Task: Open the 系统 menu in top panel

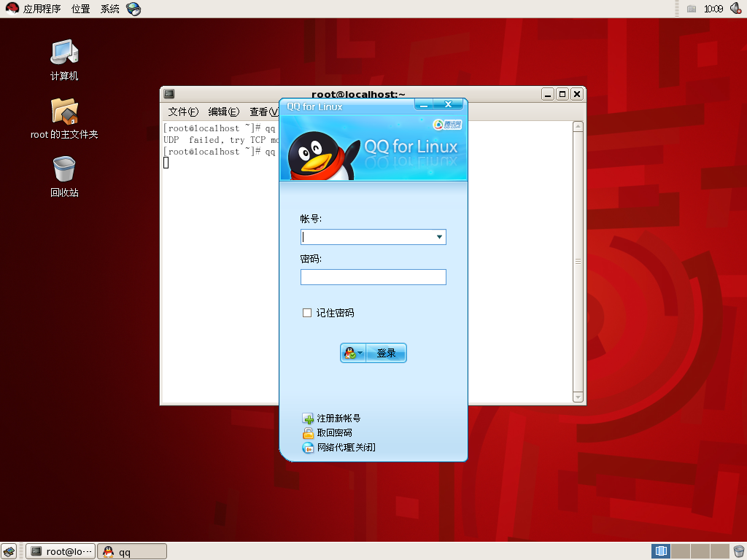Action: (110, 9)
